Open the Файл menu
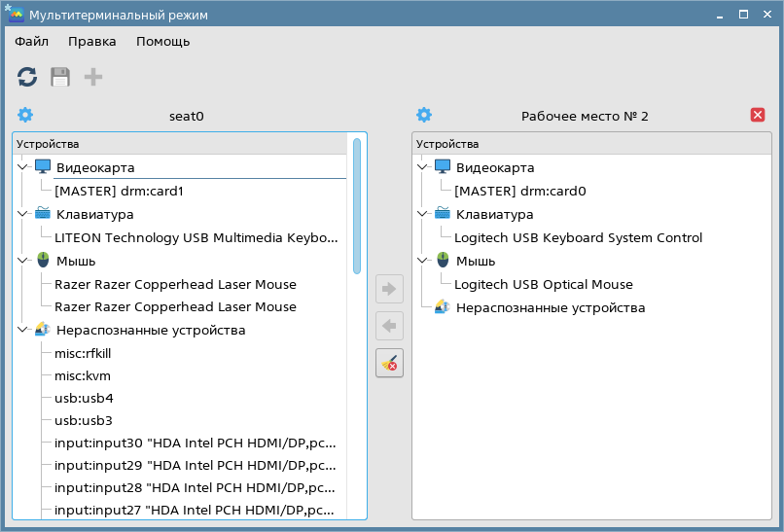The height and width of the screenshot is (532, 784). coord(31,41)
